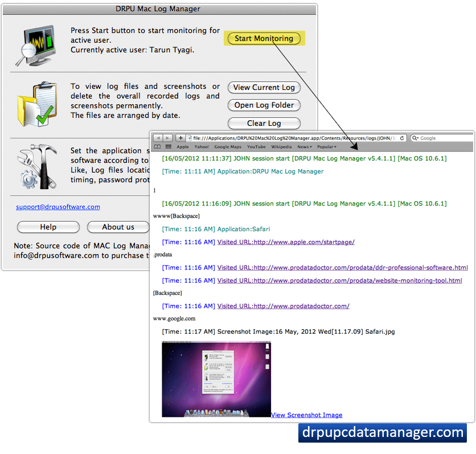Open the Apple bookmark
The image size is (476, 454).
182,147
